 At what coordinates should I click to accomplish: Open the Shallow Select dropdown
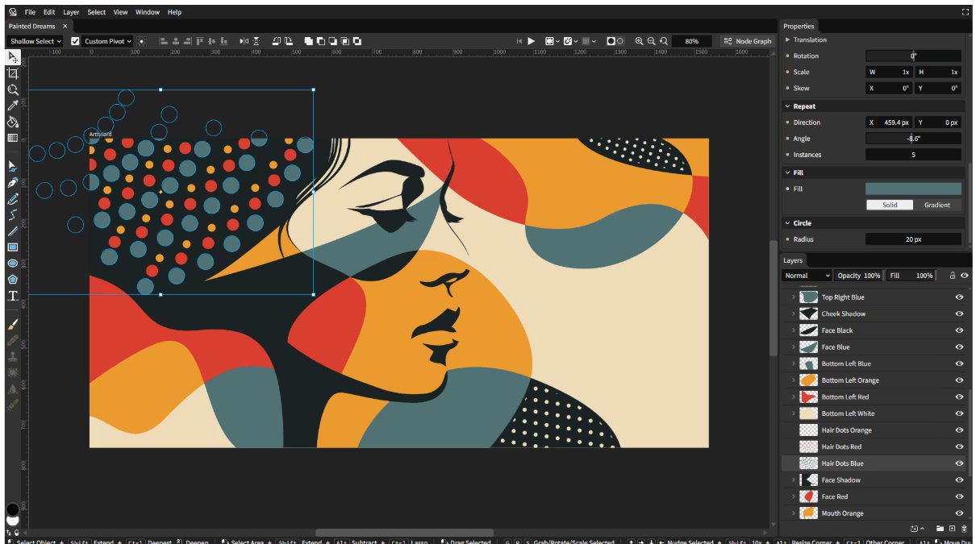(35, 41)
